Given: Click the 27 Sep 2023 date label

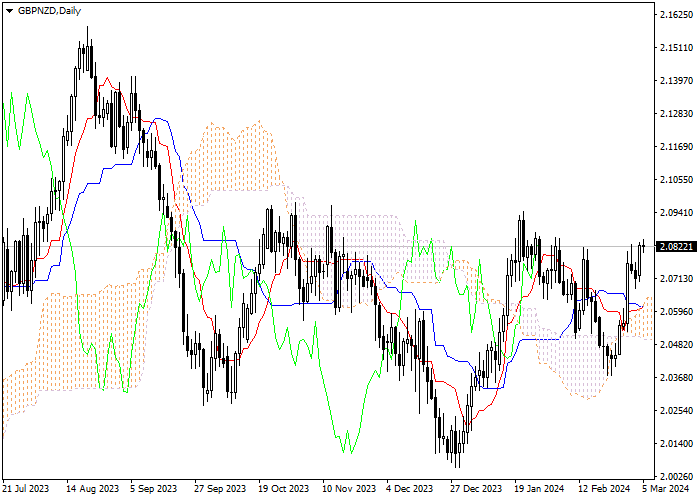Looking at the screenshot, I should [x=220, y=489].
